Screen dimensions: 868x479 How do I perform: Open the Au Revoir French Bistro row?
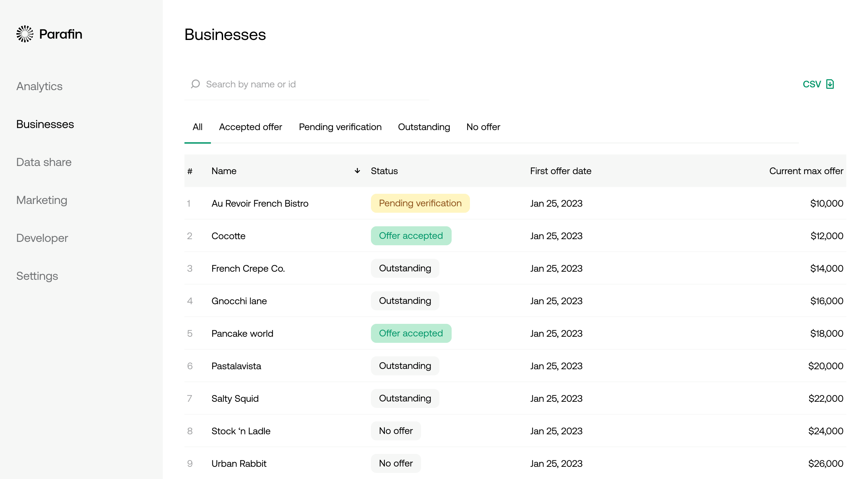(260, 203)
